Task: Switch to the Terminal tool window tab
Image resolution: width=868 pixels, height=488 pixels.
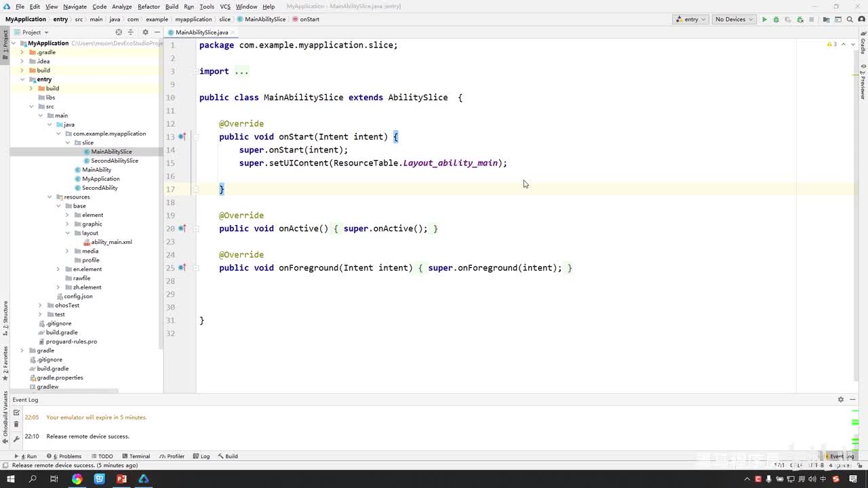Action: [136, 456]
